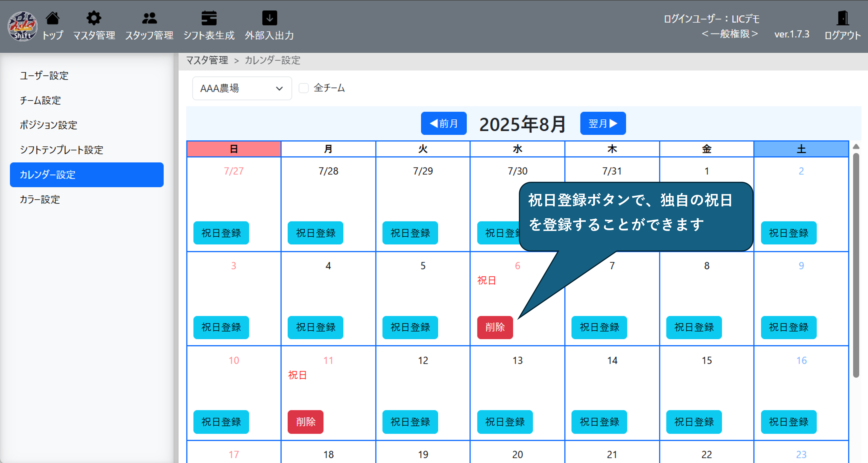Open カラー設定 in the sidebar
868x463 pixels.
40,199
